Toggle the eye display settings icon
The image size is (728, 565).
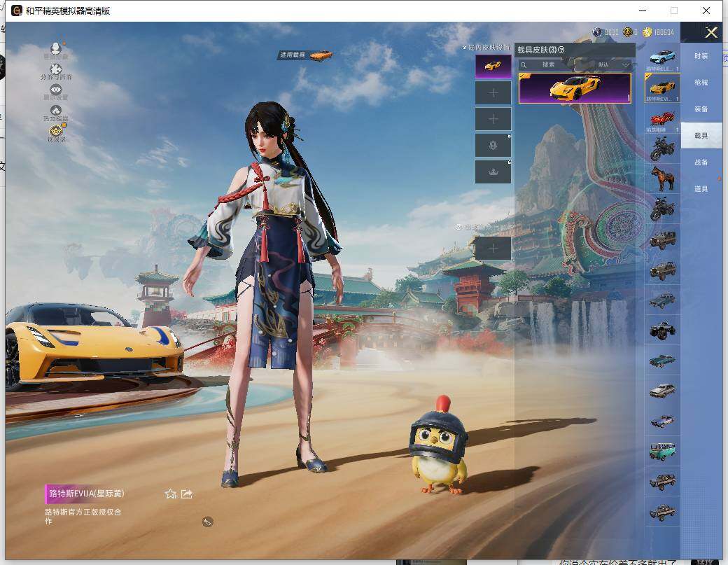pos(56,90)
